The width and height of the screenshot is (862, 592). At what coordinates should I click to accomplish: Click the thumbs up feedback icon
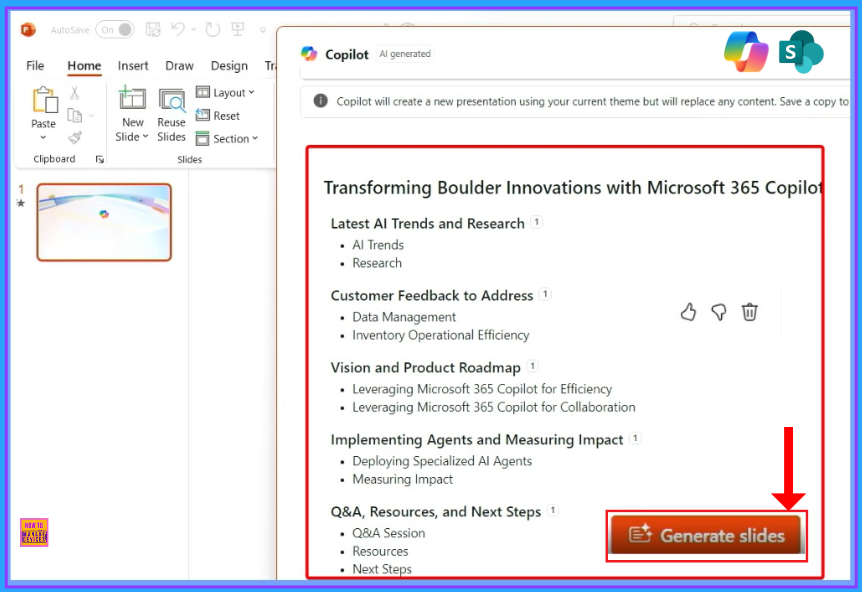coord(688,312)
